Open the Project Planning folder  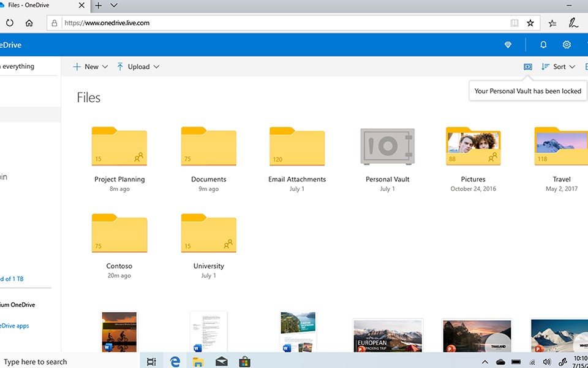pyautogui.click(x=119, y=146)
